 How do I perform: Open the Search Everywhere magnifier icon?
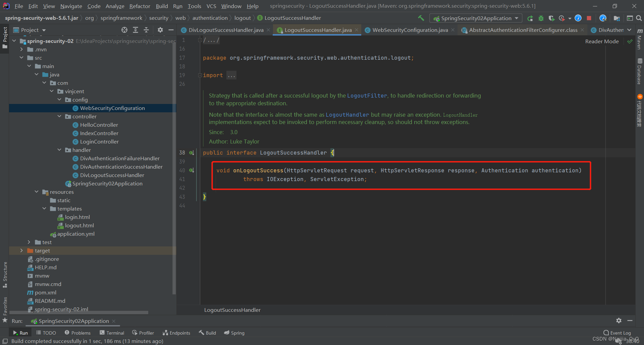click(x=639, y=18)
